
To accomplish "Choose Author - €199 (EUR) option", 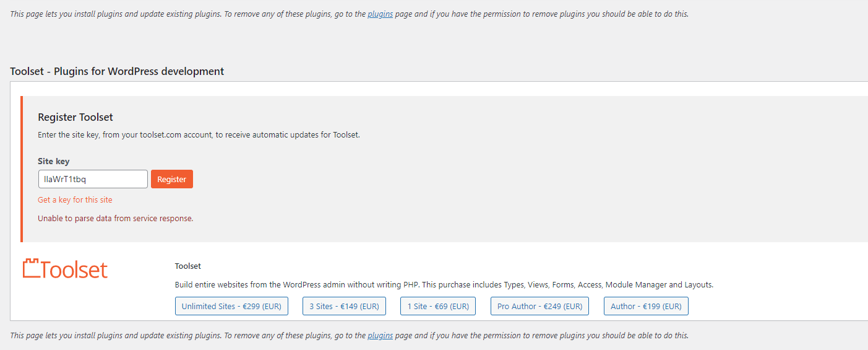I will (x=646, y=306).
